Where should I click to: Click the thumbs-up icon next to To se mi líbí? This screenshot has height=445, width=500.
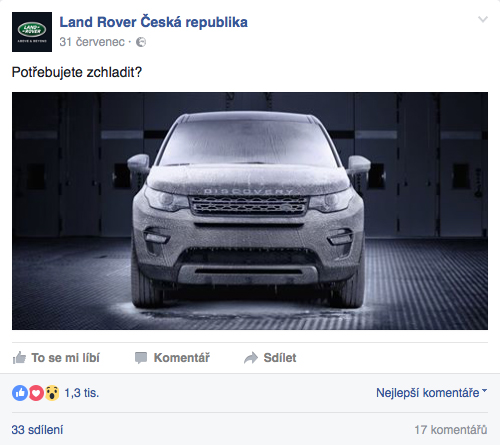(x=19, y=358)
